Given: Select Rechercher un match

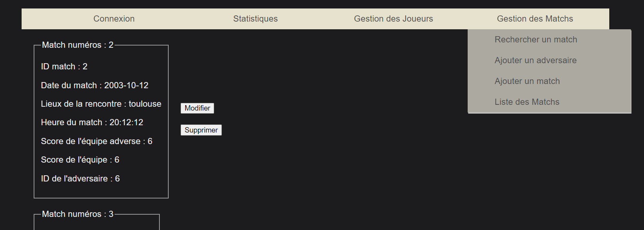Looking at the screenshot, I should tap(536, 39).
